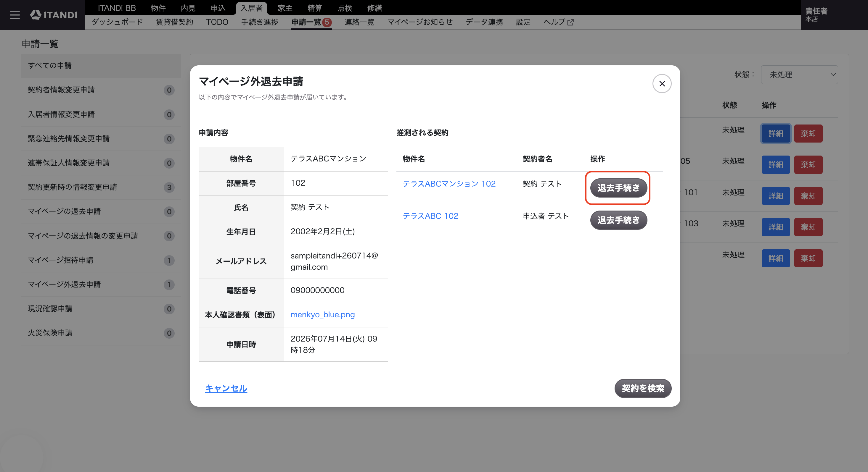Image resolution: width=868 pixels, height=472 pixels.
Task: Click 詳細 in the row ending 05
Action: point(776,165)
